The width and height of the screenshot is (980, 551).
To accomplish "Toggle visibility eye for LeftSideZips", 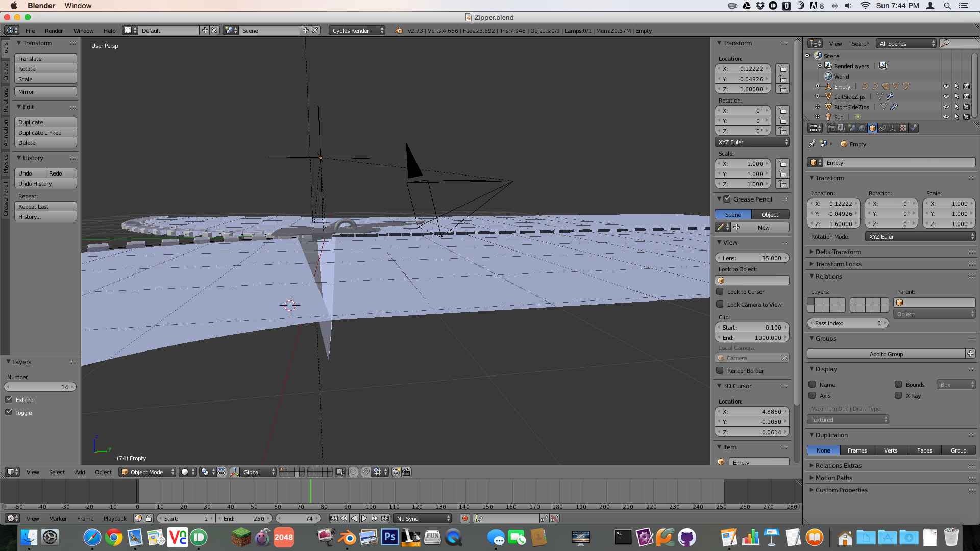I will [946, 97].
